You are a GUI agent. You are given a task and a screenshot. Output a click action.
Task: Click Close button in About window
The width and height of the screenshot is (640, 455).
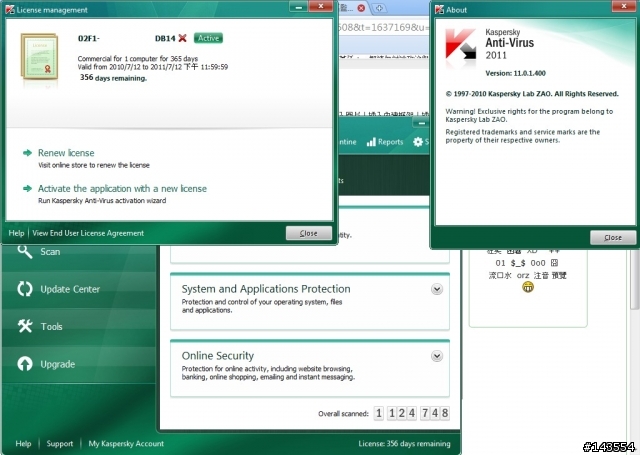point(613,237)
